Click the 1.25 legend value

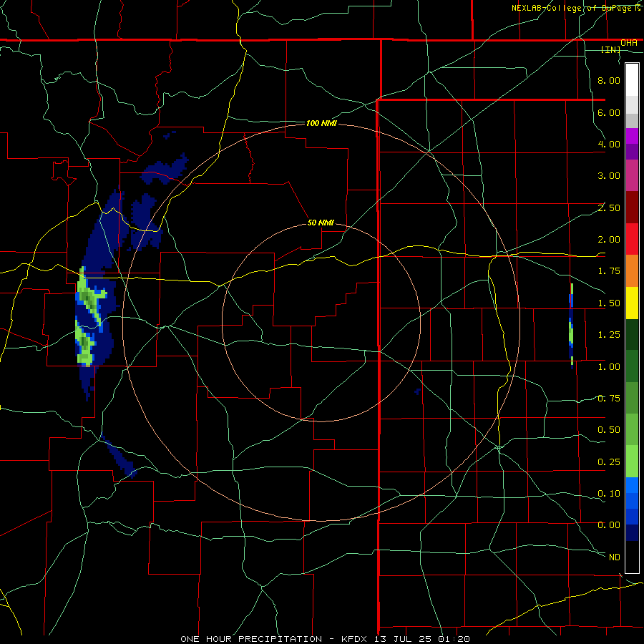point(609,335)
